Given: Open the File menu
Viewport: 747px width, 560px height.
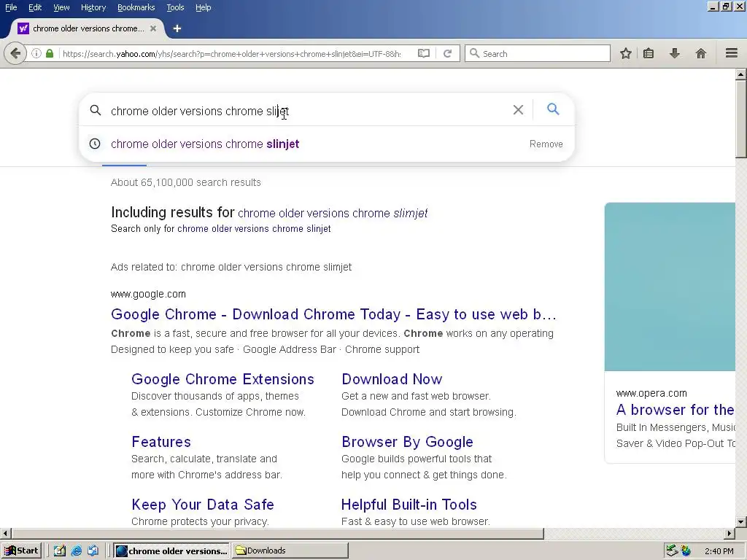Looking at the screenshot, I should point(11,7).
